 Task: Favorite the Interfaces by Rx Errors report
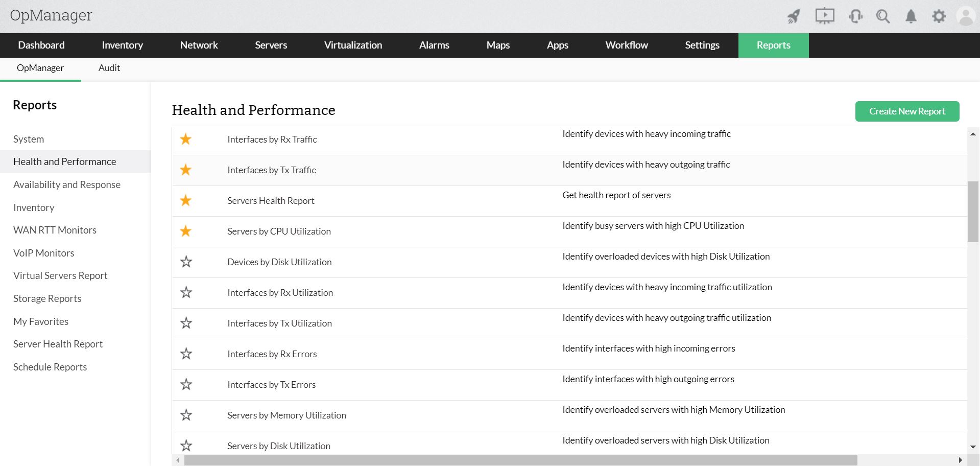(x=186, y=354)
